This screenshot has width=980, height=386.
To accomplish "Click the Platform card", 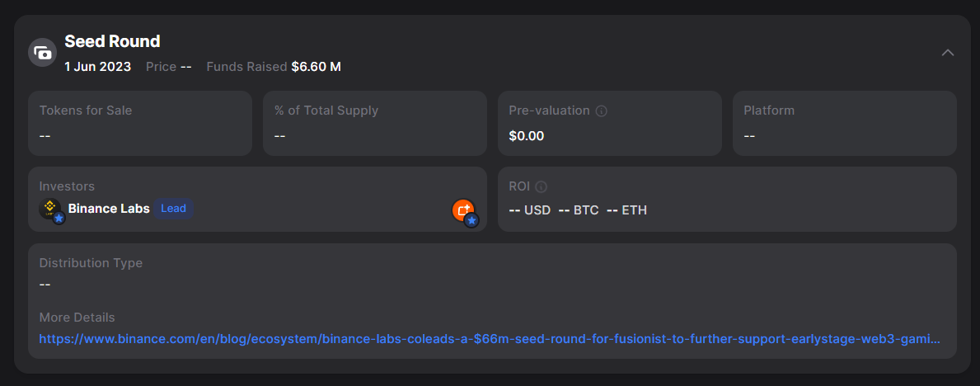I will point(844,123).
